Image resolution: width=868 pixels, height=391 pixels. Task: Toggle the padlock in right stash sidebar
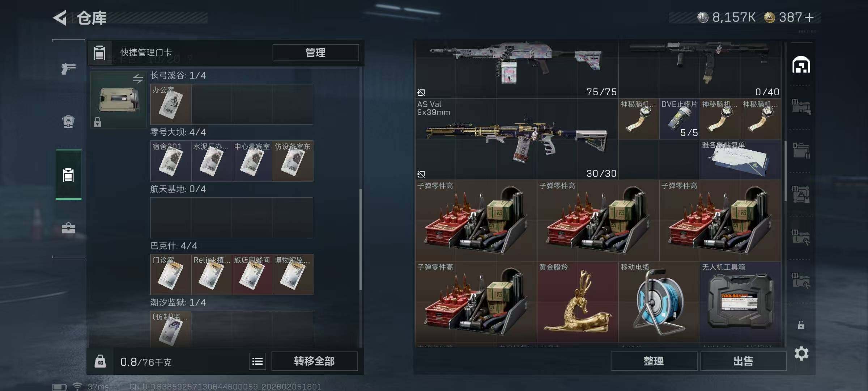click(801, 325)
